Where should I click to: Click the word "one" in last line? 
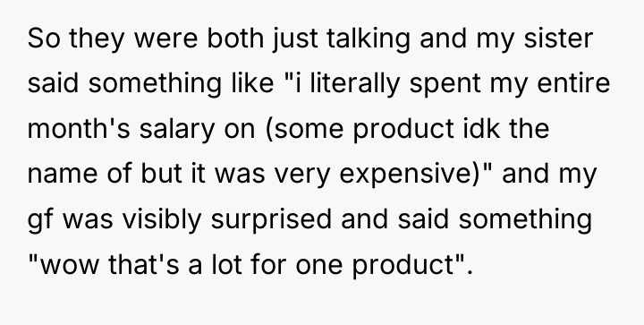coord(319,265)
